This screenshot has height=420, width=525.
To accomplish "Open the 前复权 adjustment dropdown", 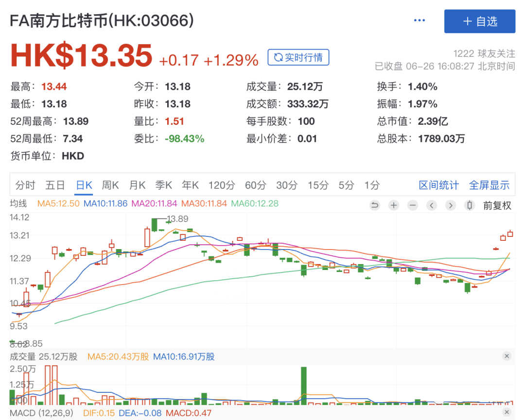I will [x=497, y=205].
